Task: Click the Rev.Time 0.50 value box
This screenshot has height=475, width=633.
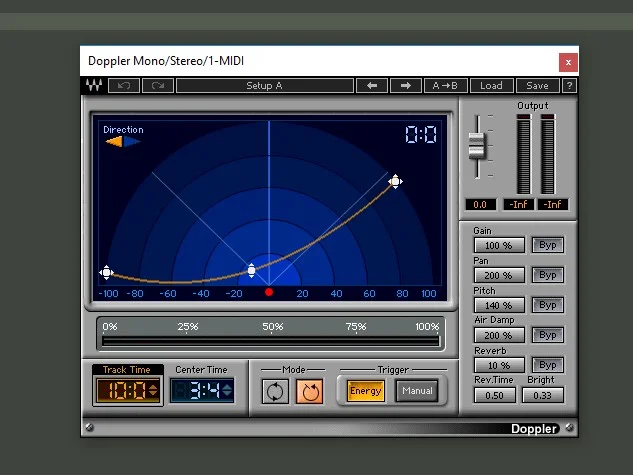Action: point(495,395)
